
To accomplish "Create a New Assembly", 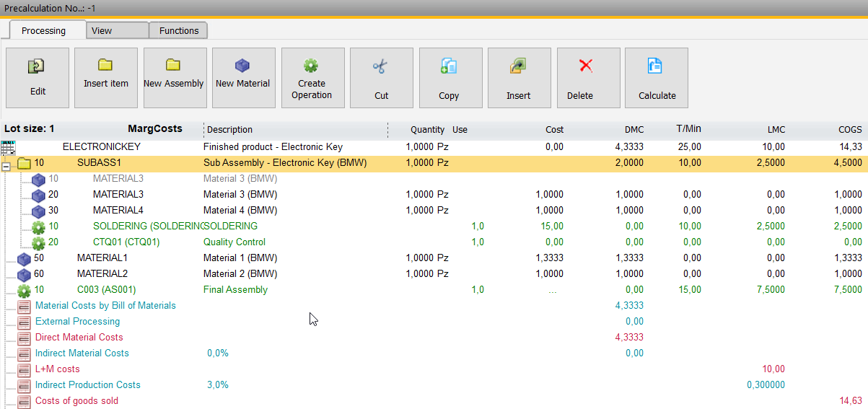I will click(175, 78).
